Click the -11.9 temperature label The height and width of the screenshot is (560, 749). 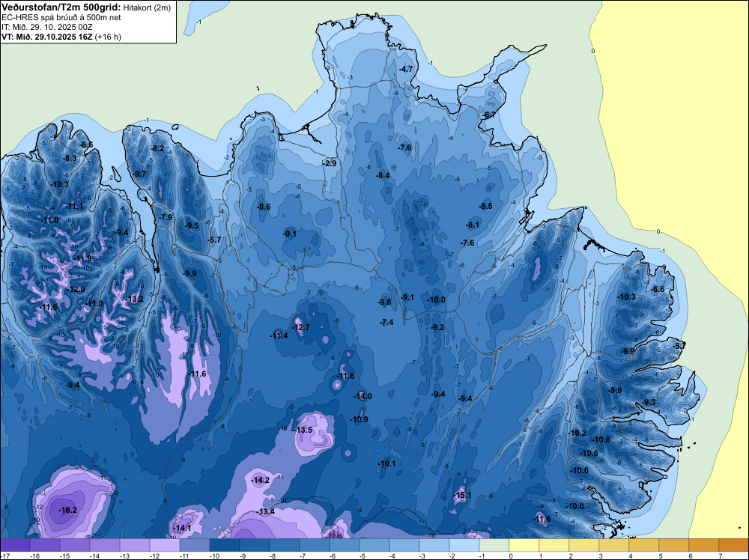(x=82, y=258)
